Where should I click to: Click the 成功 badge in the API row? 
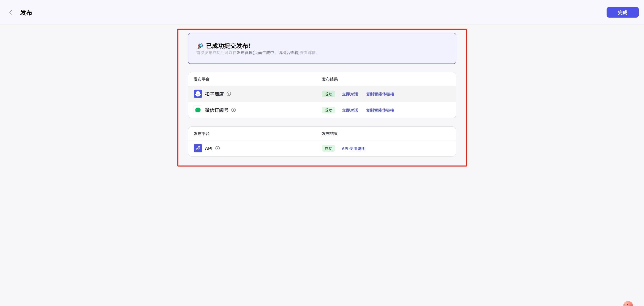click(328, 149)
